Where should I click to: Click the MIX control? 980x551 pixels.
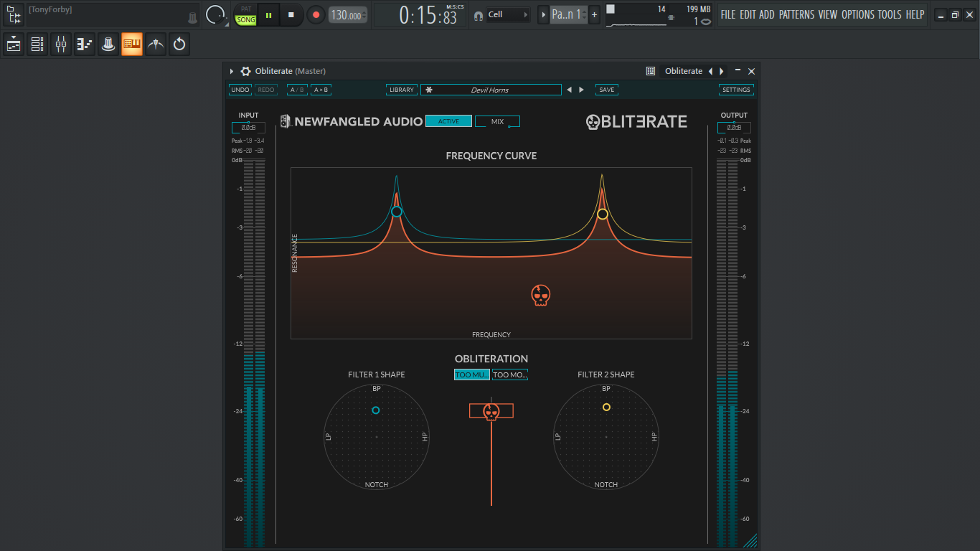[497, 121]
